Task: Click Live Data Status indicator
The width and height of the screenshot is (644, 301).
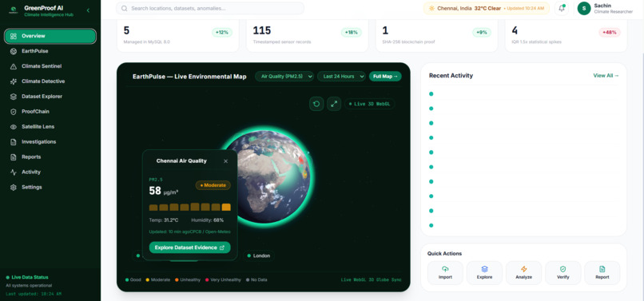Action: click(x=27, y=277)
